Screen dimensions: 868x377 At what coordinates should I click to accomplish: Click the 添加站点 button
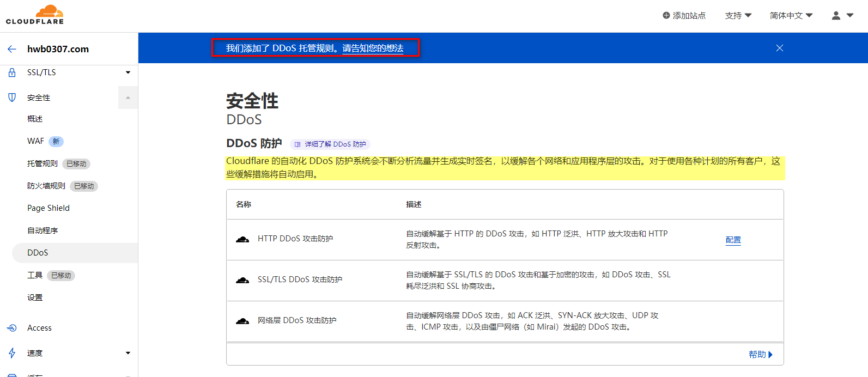684,16
